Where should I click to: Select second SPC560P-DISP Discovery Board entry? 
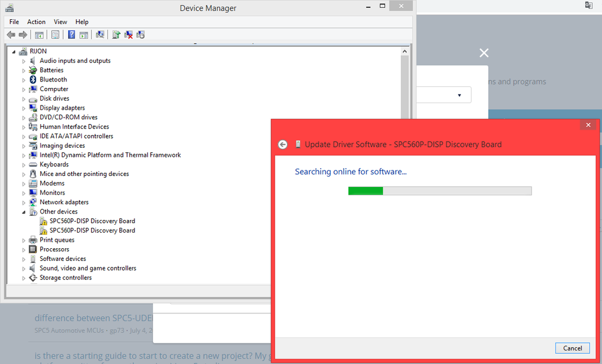(92, 230)
